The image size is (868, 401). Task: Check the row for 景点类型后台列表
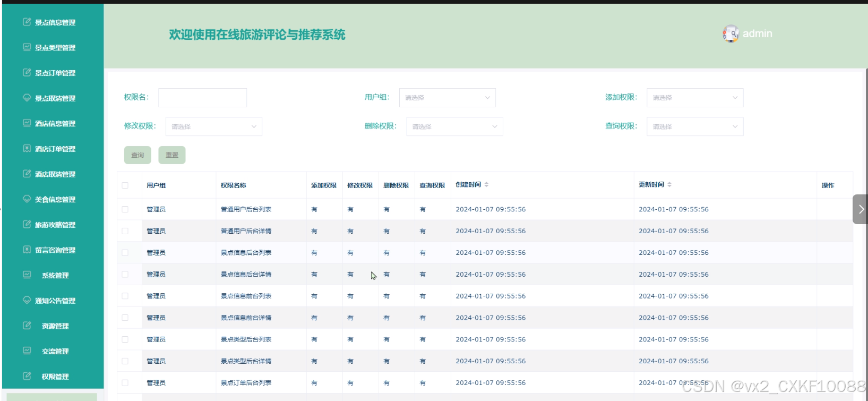(x=125, y=339)
